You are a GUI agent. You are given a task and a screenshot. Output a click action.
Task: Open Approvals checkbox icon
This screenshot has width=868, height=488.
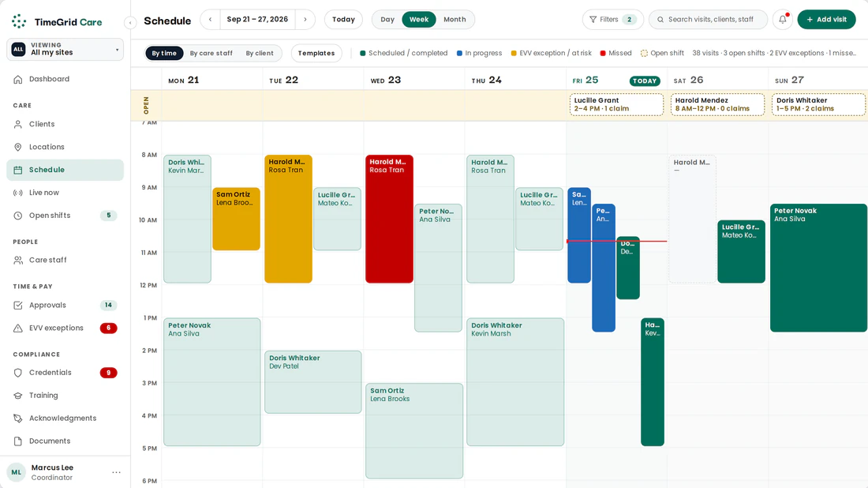(17, 306)
